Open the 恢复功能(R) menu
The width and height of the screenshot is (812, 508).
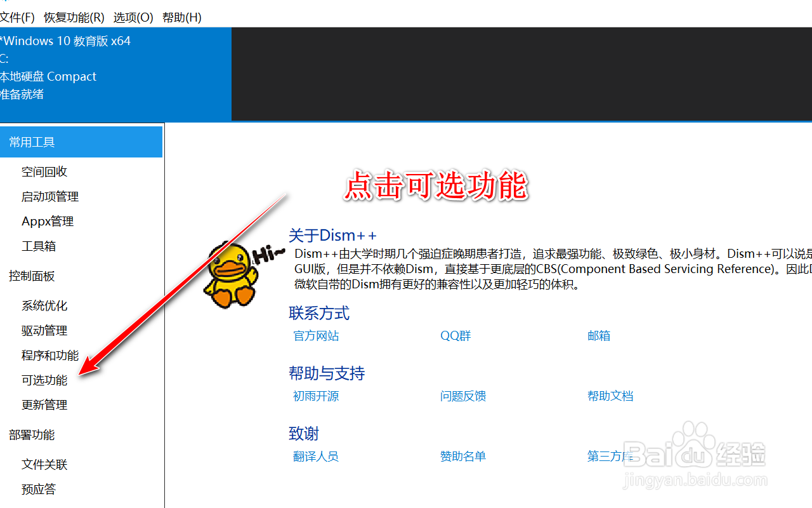tap(74, 17)
